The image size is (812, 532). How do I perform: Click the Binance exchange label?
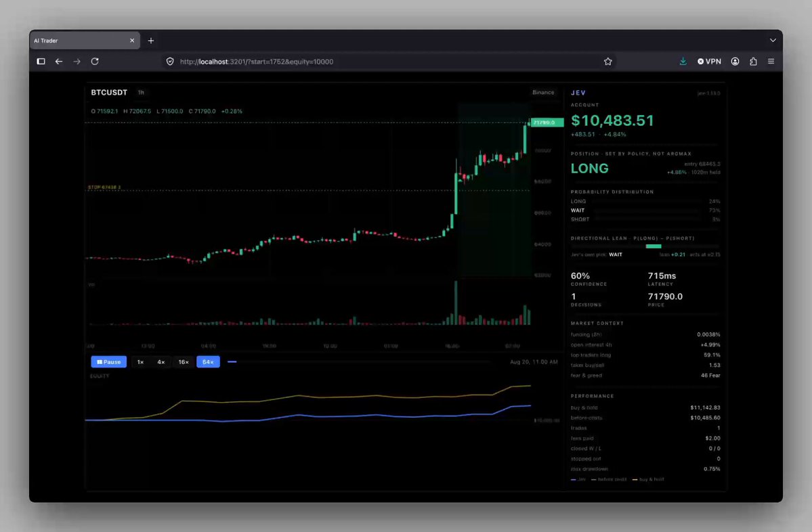(543, 92)
